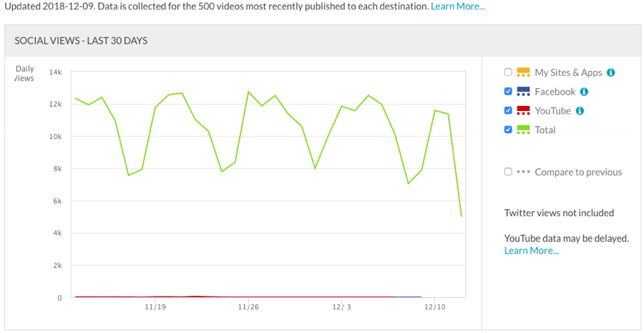The width and height of the screenshot is (644, 333).
Task: Uncheck the Facebook series checkbox
Action: 508,92
